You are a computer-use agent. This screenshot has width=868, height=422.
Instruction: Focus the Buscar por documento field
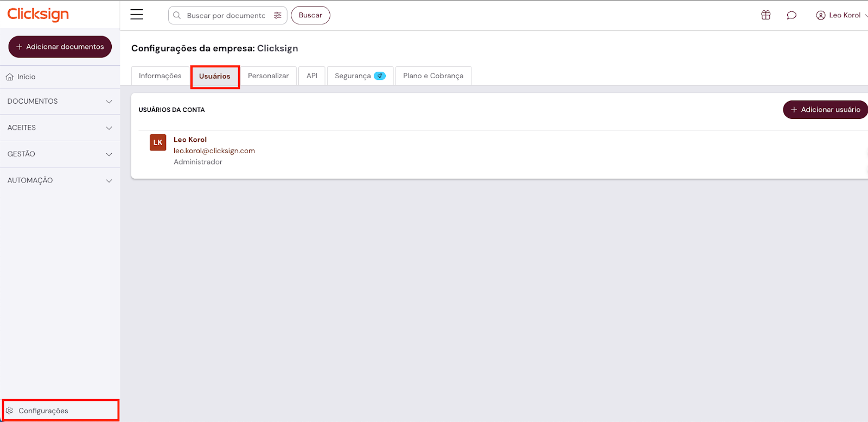click(227, 15)
